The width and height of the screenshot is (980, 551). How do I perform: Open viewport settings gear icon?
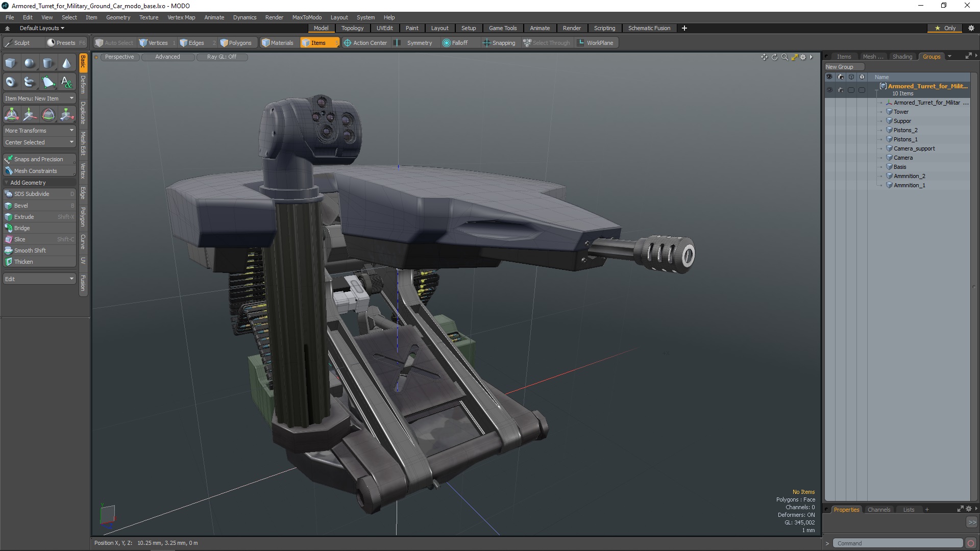803,57
